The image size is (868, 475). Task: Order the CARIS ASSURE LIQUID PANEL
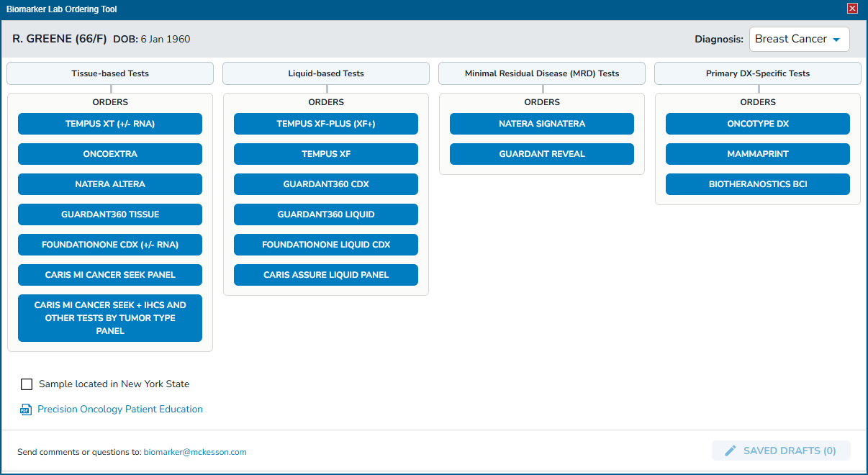click(325, 274)
